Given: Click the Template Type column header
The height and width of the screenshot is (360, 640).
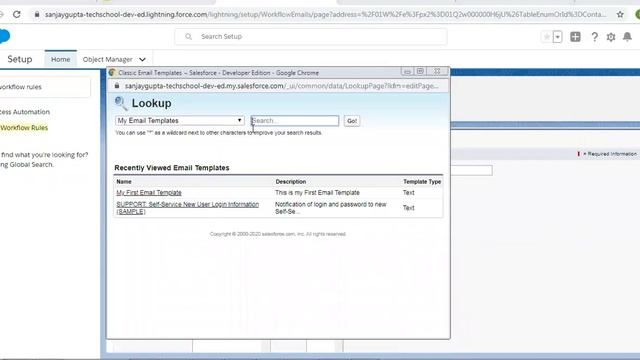Looking at the screenshot, I should pos(422,182).
